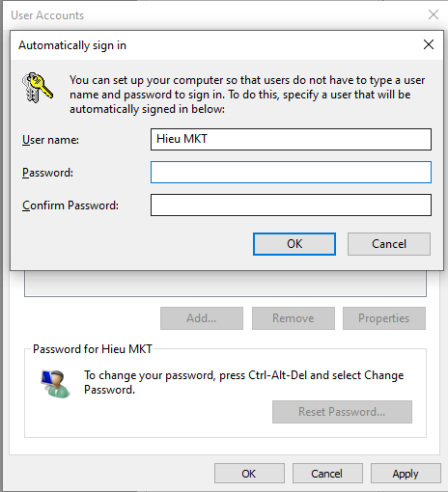Image resolution: width=448 pixels, height=492 pixels.
Task: Click the Reset Password... button
Action: pyautogui.click(x=342, y=412)
